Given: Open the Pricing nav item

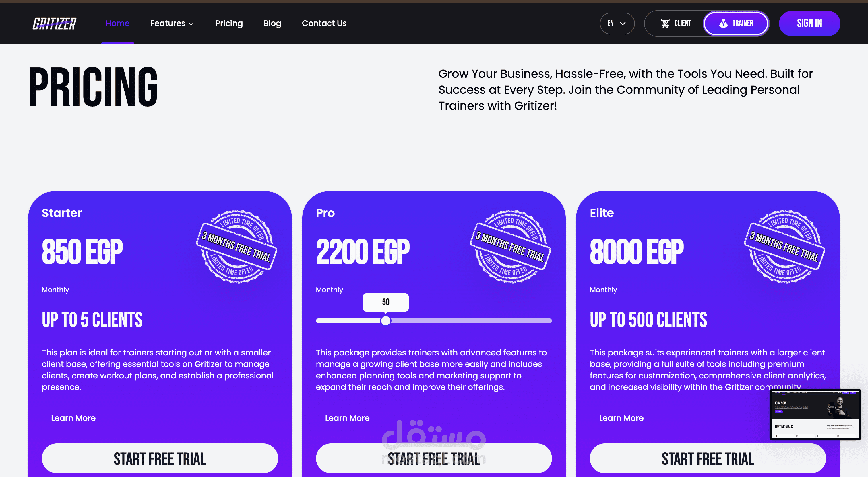Looking at the screenshot, I should pyautogui.click(x=229, y=23).
